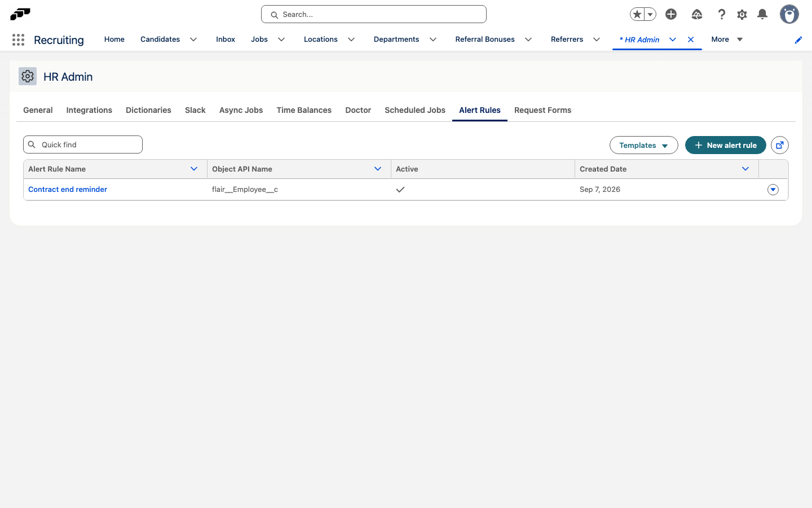This screenshot has height=508, width=812.
Task: Click the flair logo in the header
Action: (20, 14)
